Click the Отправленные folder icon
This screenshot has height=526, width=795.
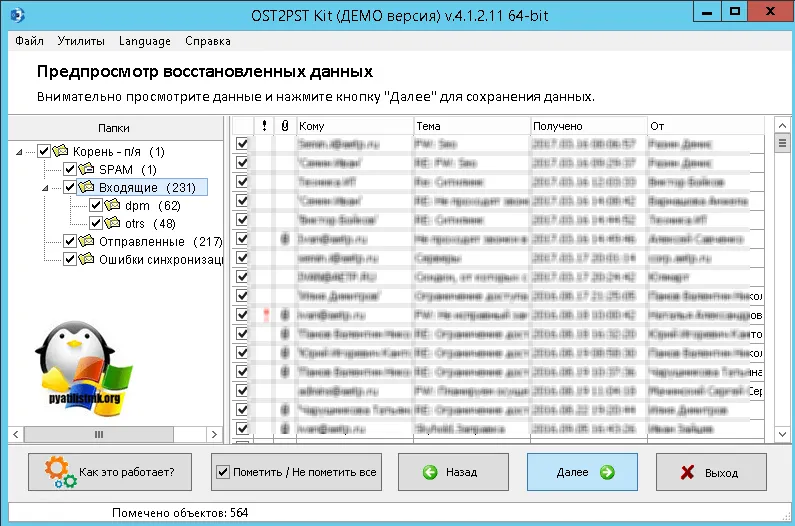[x=86, y=240]
